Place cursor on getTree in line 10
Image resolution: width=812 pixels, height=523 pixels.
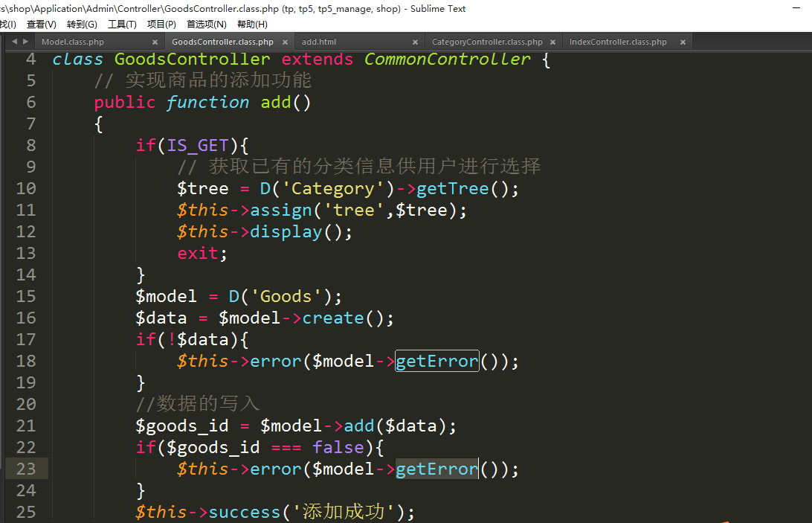[452, 189]
